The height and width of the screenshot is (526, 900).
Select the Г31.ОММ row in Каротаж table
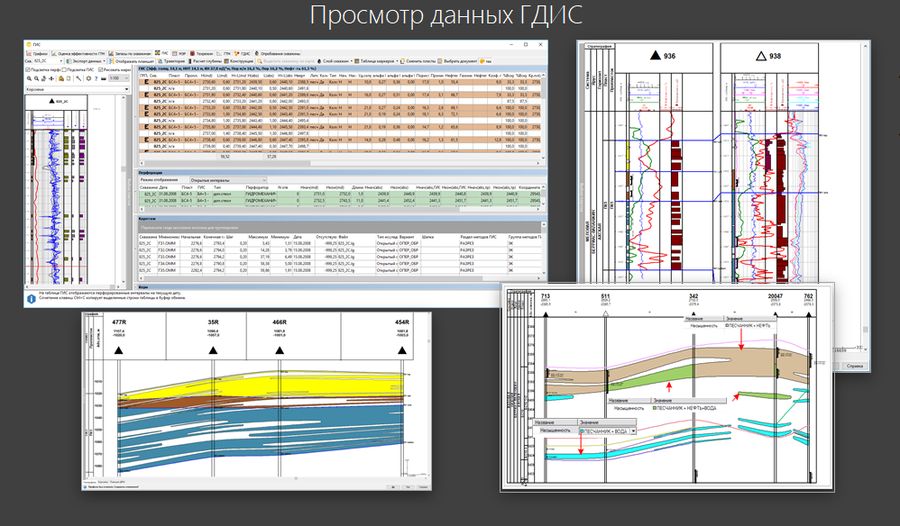click(x=340, y=243)
